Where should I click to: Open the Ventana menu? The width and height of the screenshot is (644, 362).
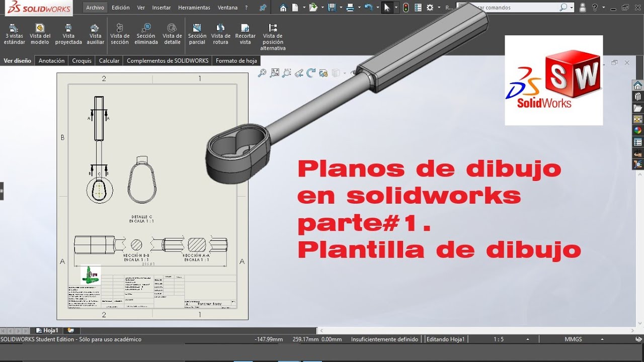pos(228,8)
